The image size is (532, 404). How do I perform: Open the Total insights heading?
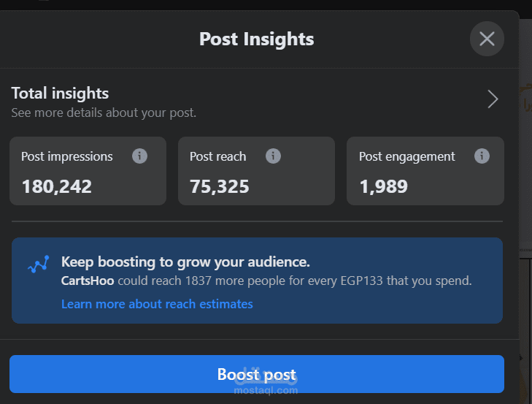coord(60,94)
